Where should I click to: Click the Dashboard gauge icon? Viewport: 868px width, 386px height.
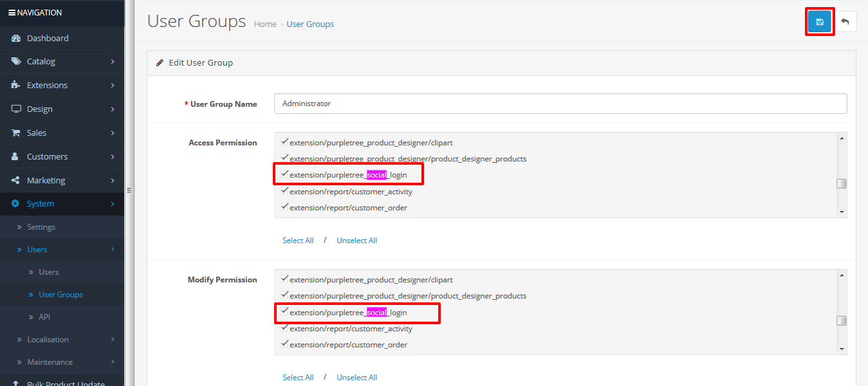(x=16, y=38)
